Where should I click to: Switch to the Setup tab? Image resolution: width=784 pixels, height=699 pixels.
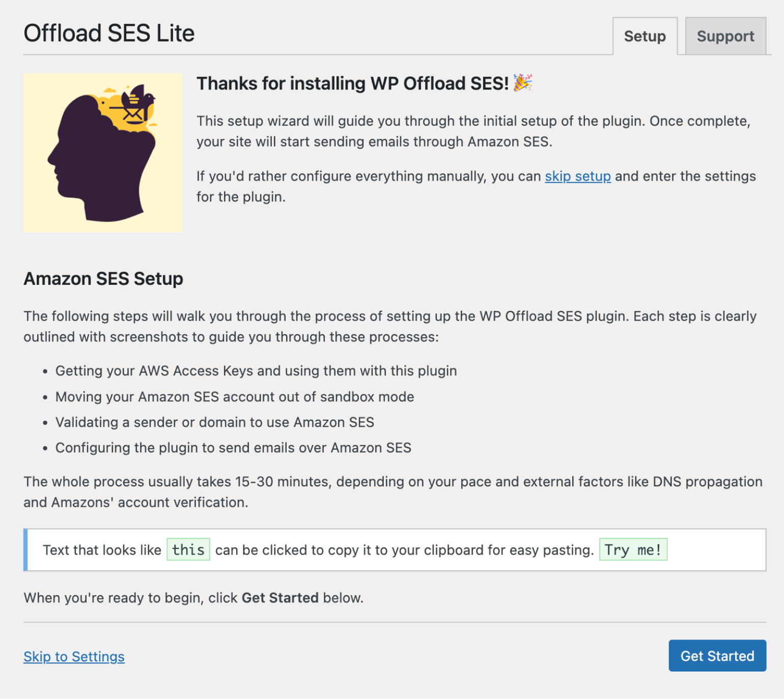pos(644,36)
